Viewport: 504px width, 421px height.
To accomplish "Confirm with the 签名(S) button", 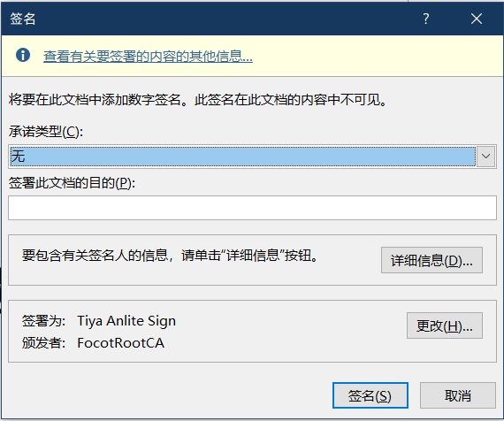I will pos(370,395).
